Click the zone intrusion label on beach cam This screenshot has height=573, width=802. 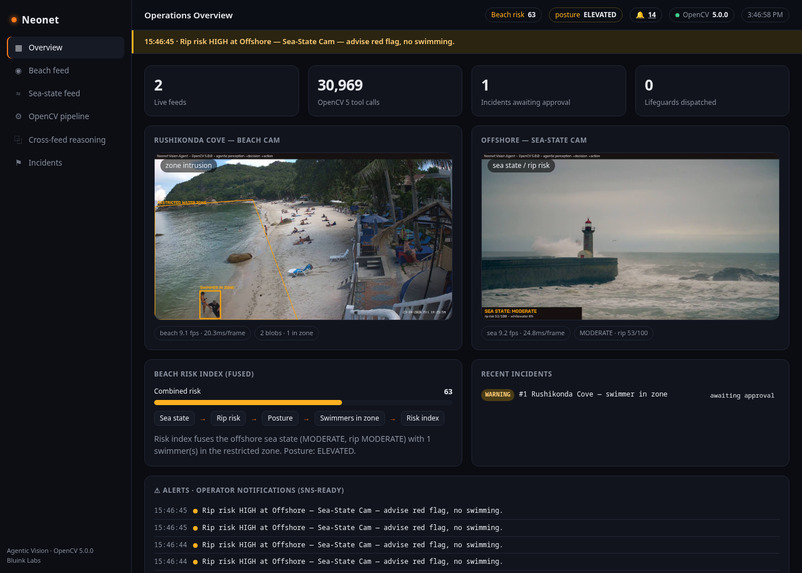tap(188, 165)
